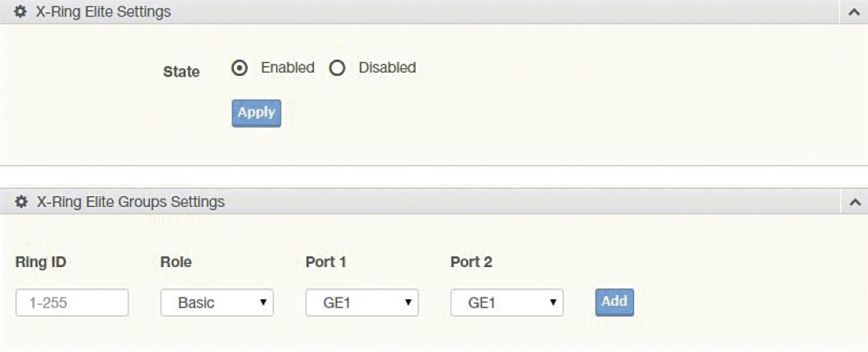Screen dimensions: 868x352
Task: Click the Enabled label text
Action: coord(288,68)
